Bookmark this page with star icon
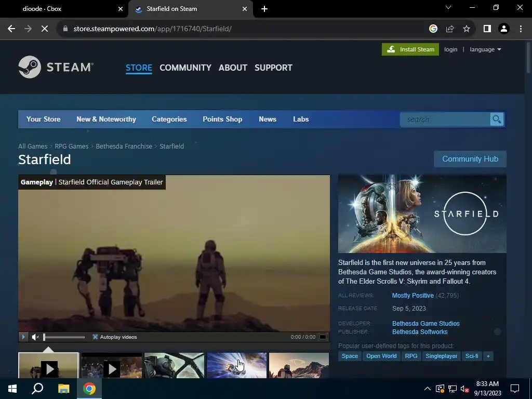Screen dimensions: 532x399 point(467,29)
